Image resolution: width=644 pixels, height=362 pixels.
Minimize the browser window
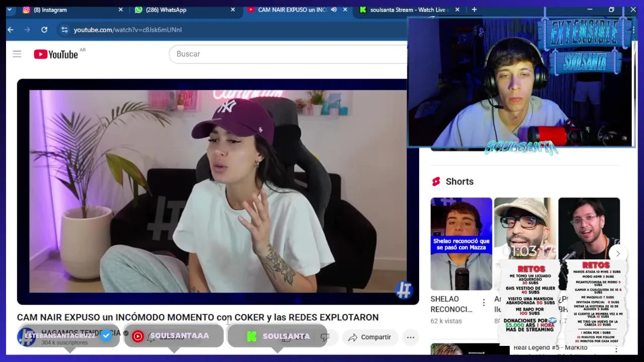coord(590,10)
